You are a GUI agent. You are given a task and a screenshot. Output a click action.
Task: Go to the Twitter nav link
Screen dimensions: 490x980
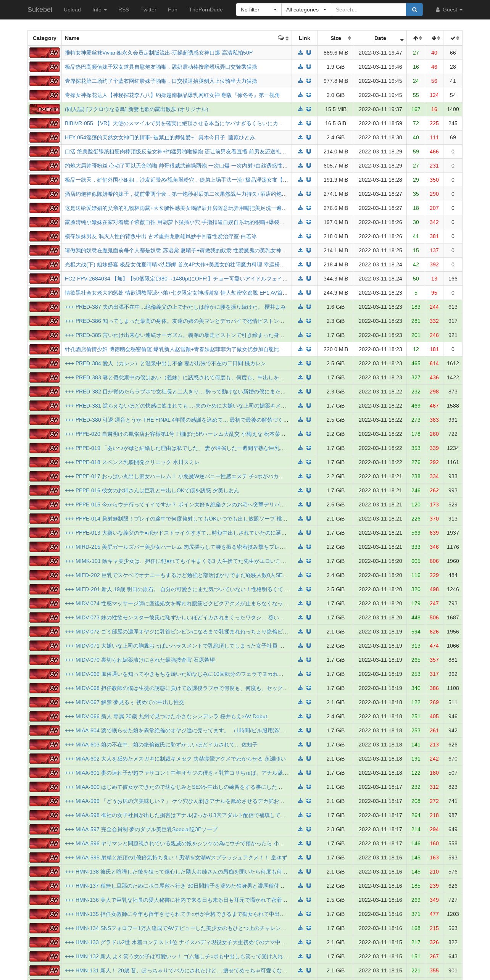(148, 10)
